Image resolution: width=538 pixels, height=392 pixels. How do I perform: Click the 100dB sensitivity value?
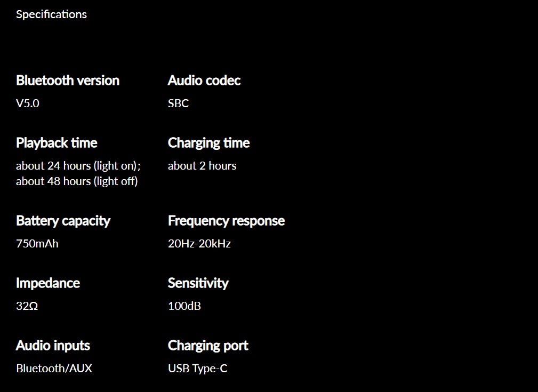coord(184,306)
